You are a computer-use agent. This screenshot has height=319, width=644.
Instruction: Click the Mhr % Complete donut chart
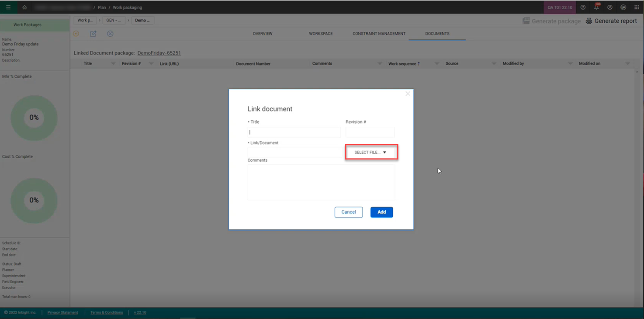pos(34,118)
